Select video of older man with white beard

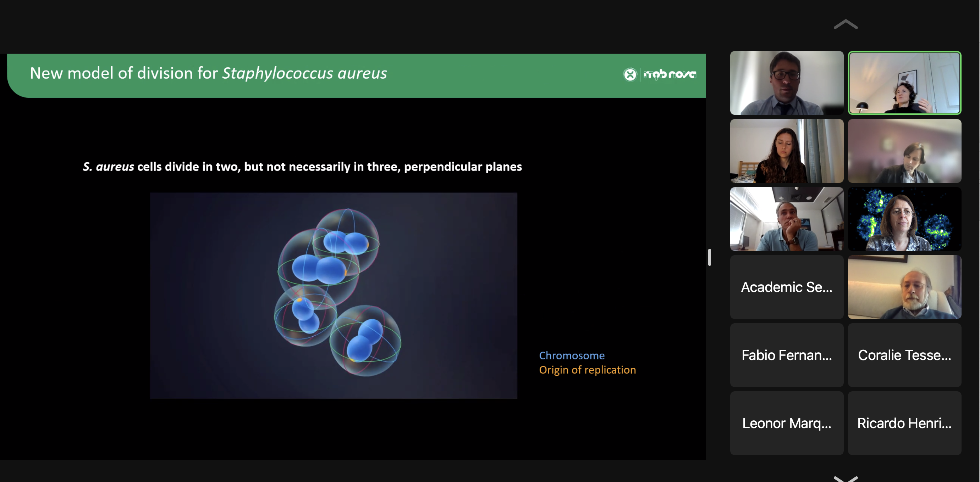click(x=904, y=287)
